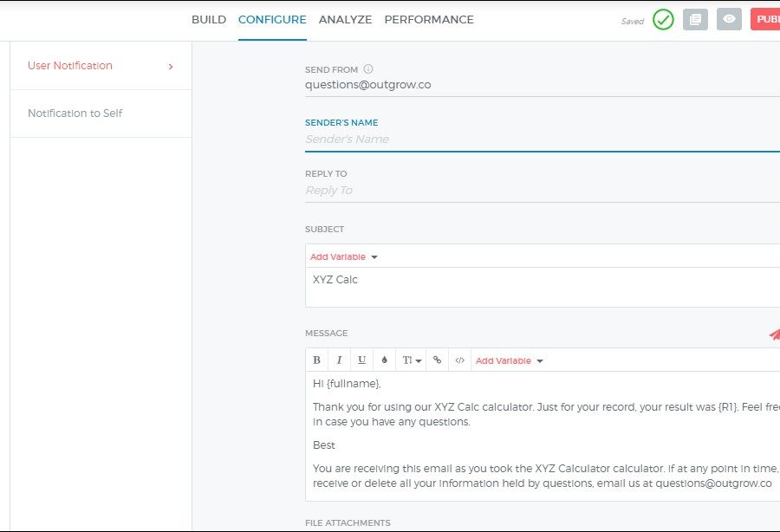Screen dimensions: 780x532
Task: Expand Add Variable in the Subject field
Action: click(344, 257)
